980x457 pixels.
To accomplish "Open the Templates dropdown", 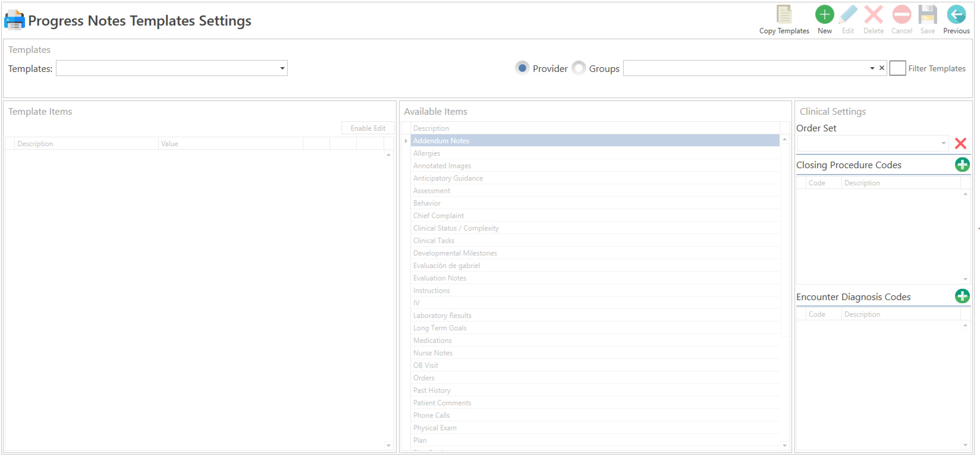I will pyautogui.click(x=282, y=68).
